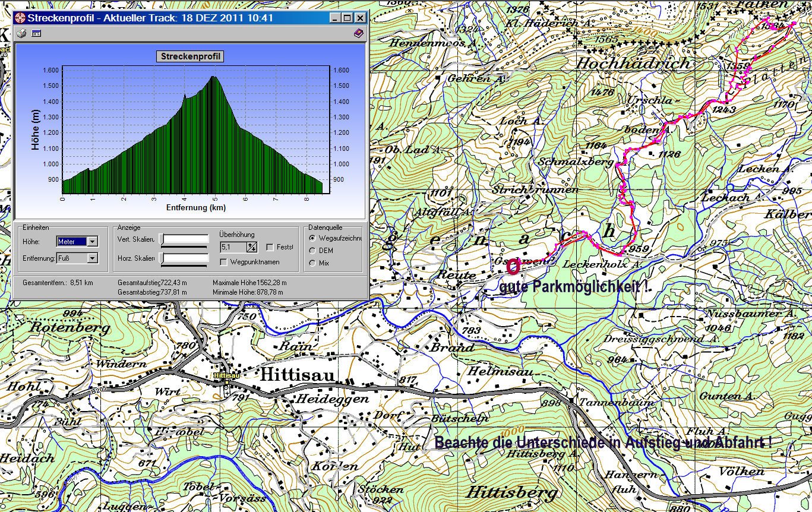
Task: Maximize the Streckenprofil window
Action: click(x=348, y=18)
